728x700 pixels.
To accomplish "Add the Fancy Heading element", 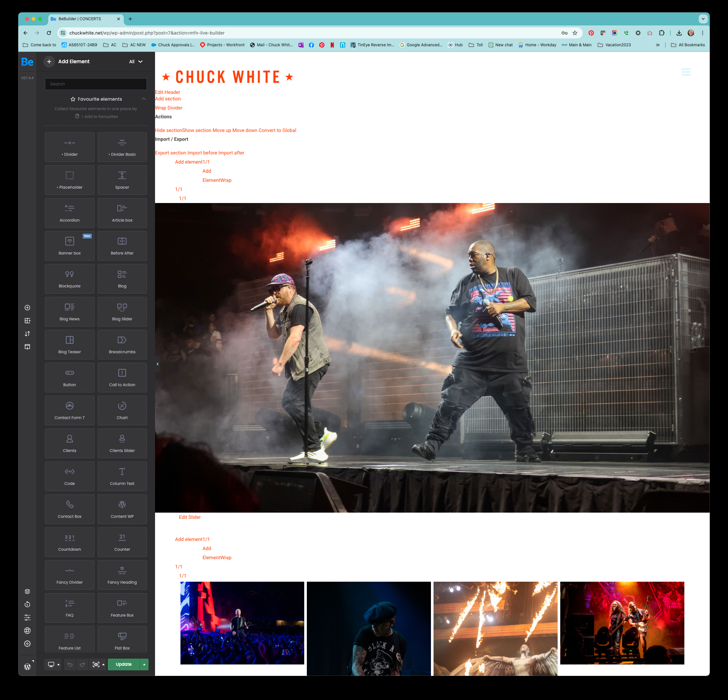I will 122,575.
